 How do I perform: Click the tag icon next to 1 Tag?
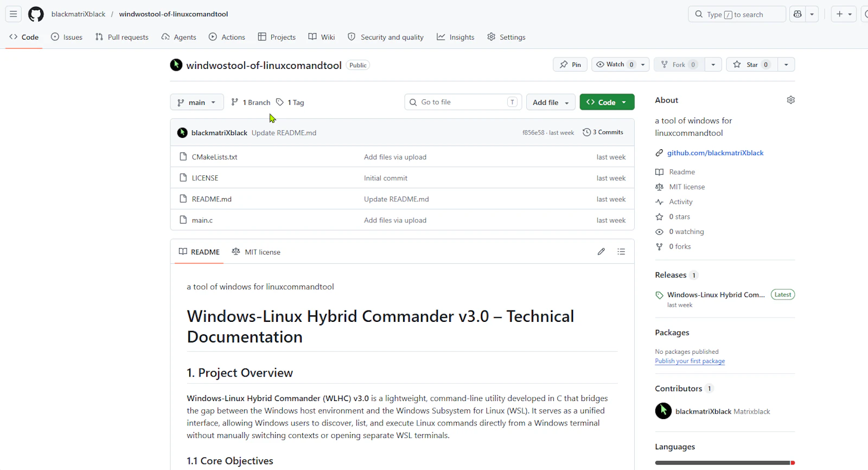(x=280, y=102)
